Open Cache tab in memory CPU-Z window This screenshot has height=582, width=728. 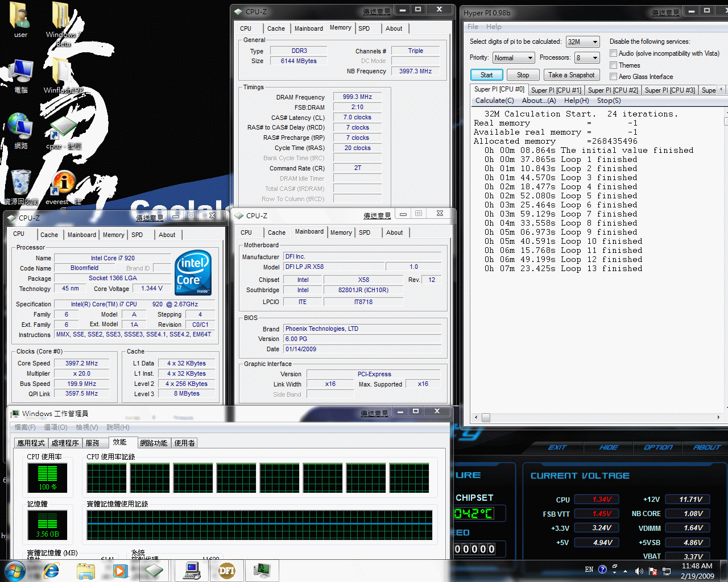tap(276, 28)
